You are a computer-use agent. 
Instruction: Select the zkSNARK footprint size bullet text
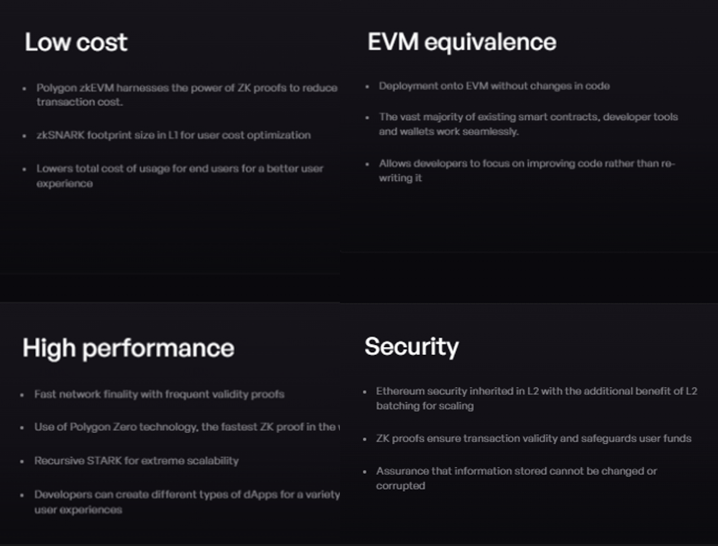coord(174,135)
